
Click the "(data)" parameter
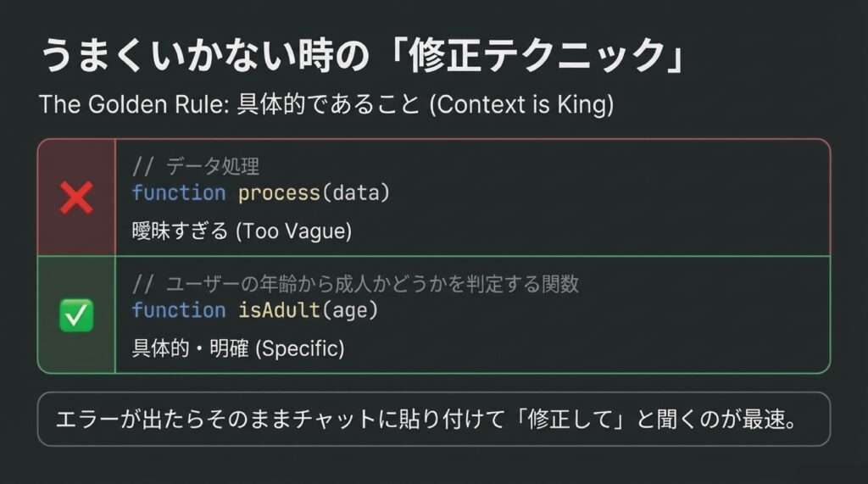[x=355, y=193]
